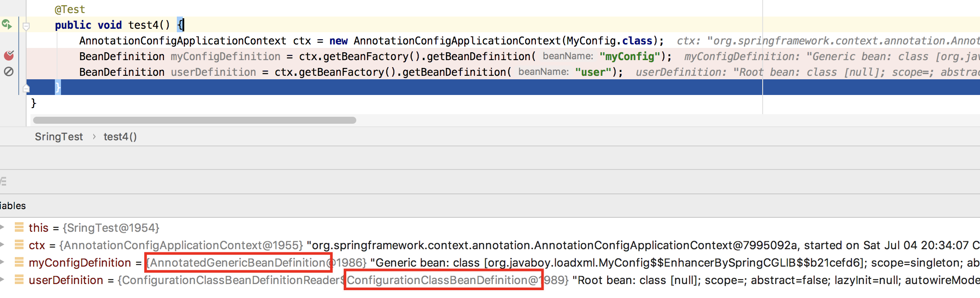The height and width of the screenshot is (298, 980).
Task: Click the disabled breakpoint circle-slash icon
Action: 9,71
